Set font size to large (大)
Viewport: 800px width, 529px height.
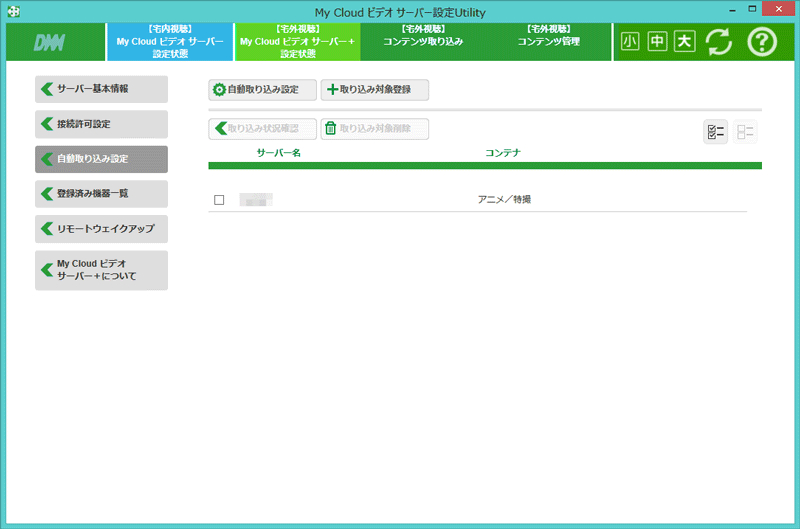[x=684, y=42]
